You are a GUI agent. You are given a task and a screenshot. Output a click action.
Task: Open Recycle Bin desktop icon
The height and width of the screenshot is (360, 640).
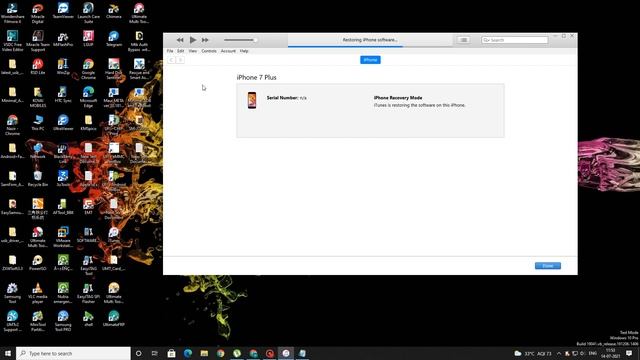pos(38,179)
